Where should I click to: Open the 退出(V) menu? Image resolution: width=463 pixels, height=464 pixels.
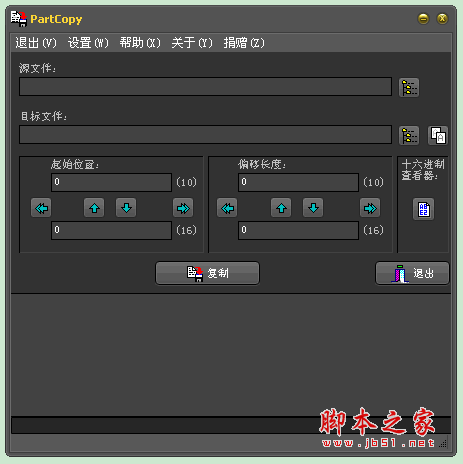(36, 43)
